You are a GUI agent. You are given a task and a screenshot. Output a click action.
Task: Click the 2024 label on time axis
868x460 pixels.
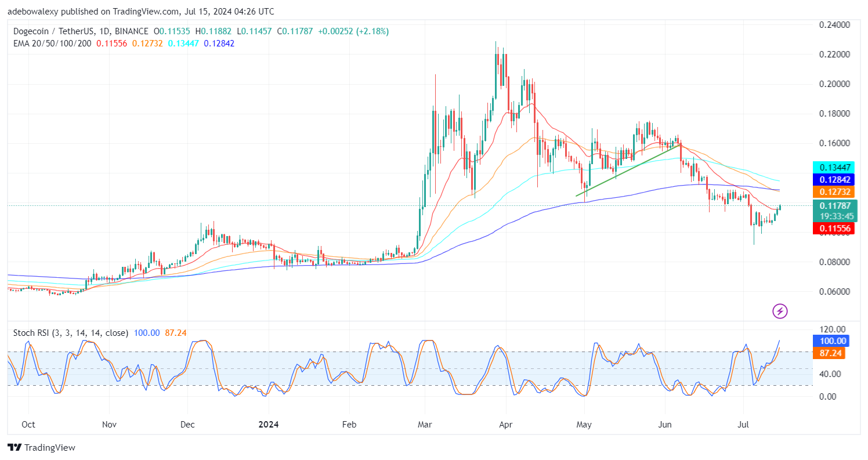pos(269,425)
